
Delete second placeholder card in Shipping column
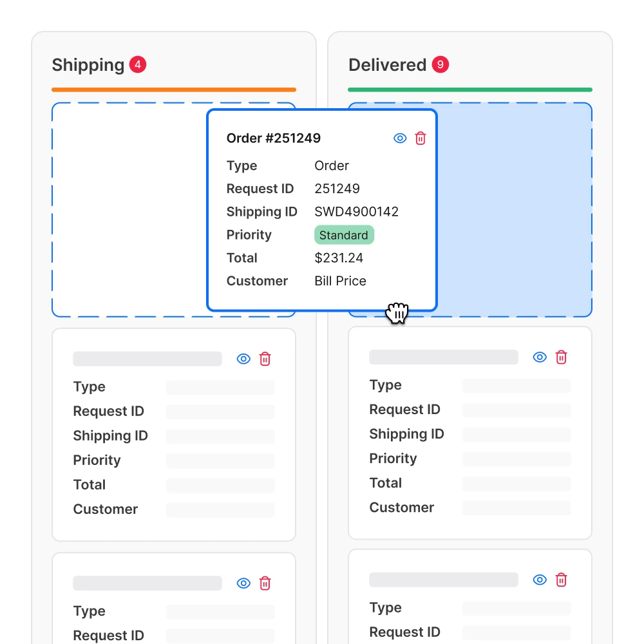[x=265, y=583]
